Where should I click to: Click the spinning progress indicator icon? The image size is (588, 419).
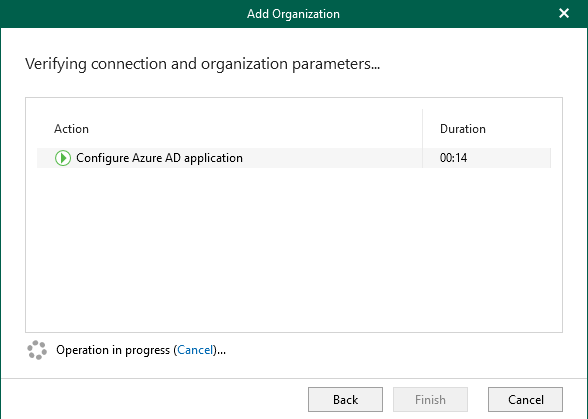(x=37, y=350)
